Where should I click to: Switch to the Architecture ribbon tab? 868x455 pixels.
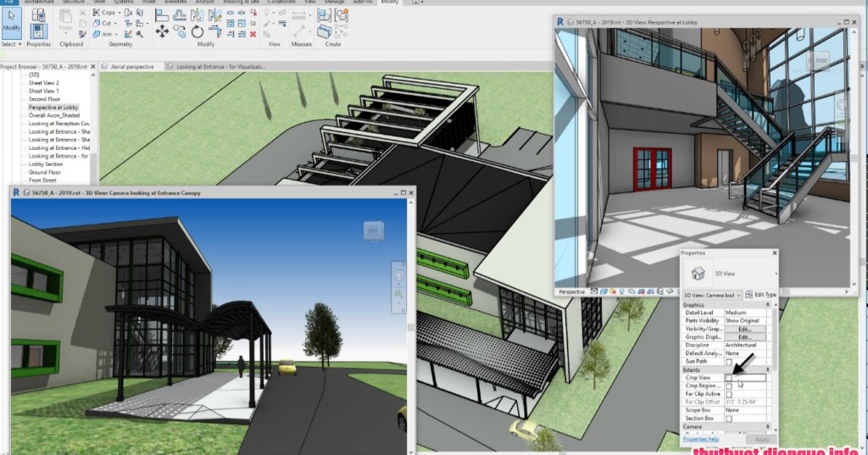coord(39,3)
